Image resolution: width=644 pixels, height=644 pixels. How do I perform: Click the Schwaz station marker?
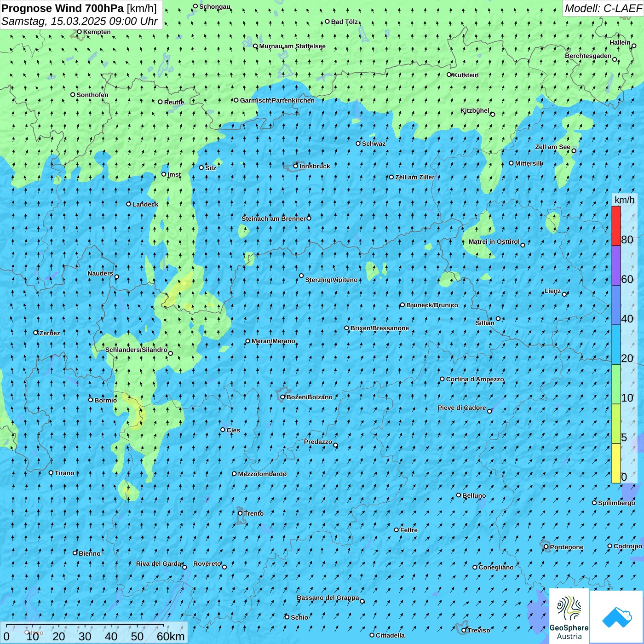[358, 144]
